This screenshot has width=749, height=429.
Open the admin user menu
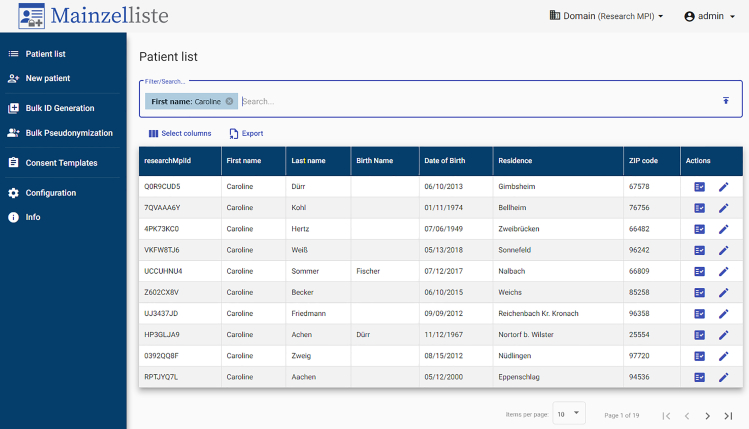point(709,16)
